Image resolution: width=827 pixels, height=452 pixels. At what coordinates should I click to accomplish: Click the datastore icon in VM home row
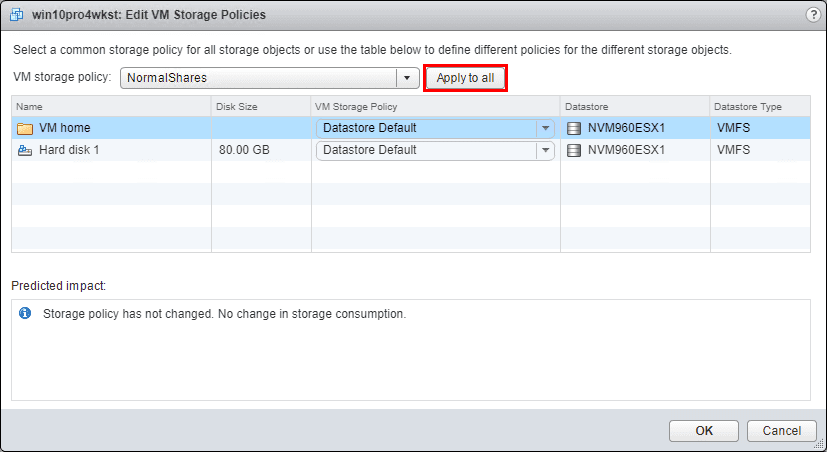point(573,128)
